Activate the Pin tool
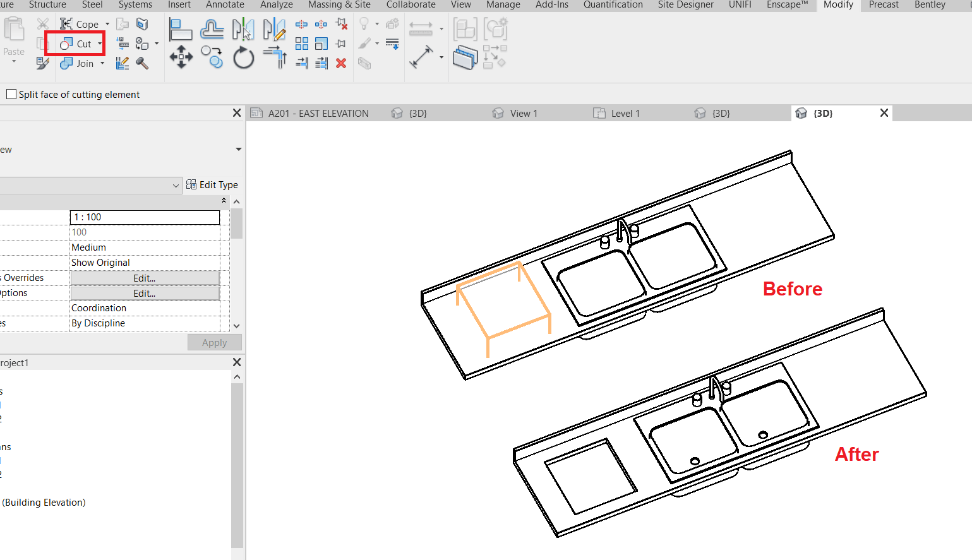 coord(341,44)
